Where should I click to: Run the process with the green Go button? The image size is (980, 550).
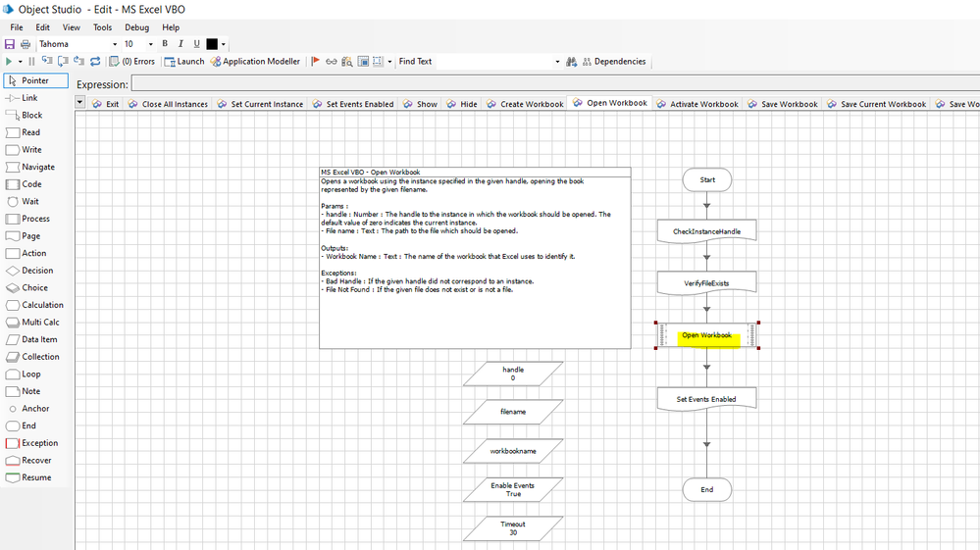tap(9, 61)
